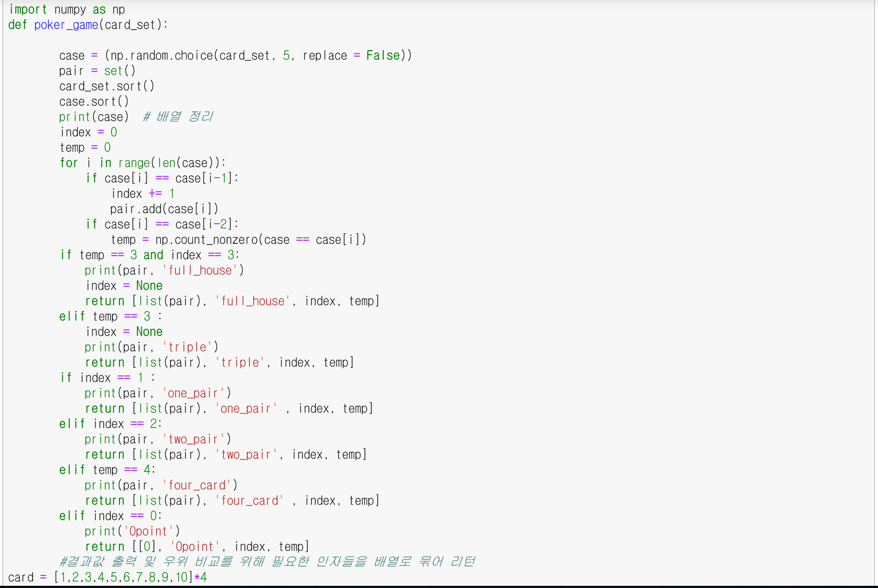Click 'if case[i] == case[i-1]:' condition
The width and height of the screenshot is (878, 588).
coord(162,178)
